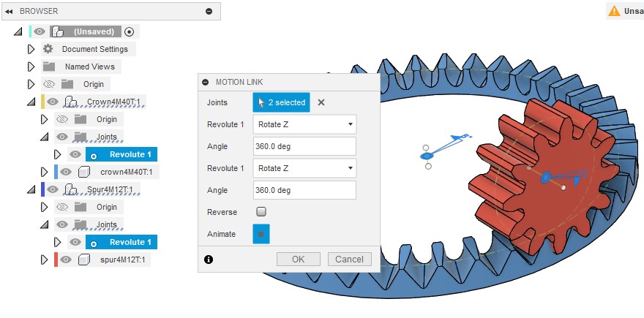Image resolution: width=644 pixels, height=318 pixels.
Task: Click the Motion Link info icon
Action: [209, 259]
